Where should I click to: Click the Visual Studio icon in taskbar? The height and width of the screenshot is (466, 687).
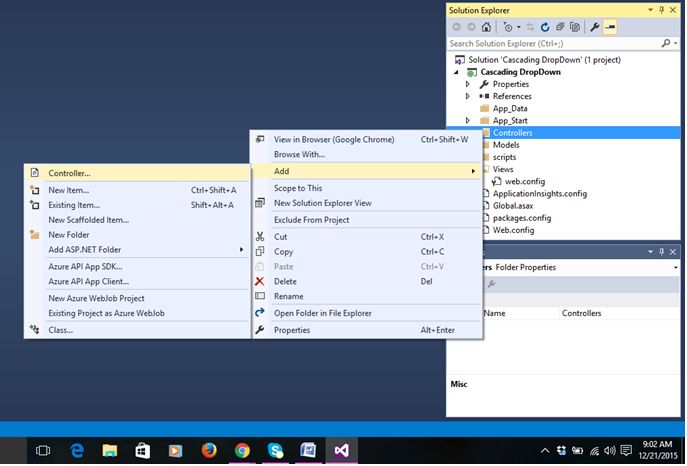(x=340, y=451)
